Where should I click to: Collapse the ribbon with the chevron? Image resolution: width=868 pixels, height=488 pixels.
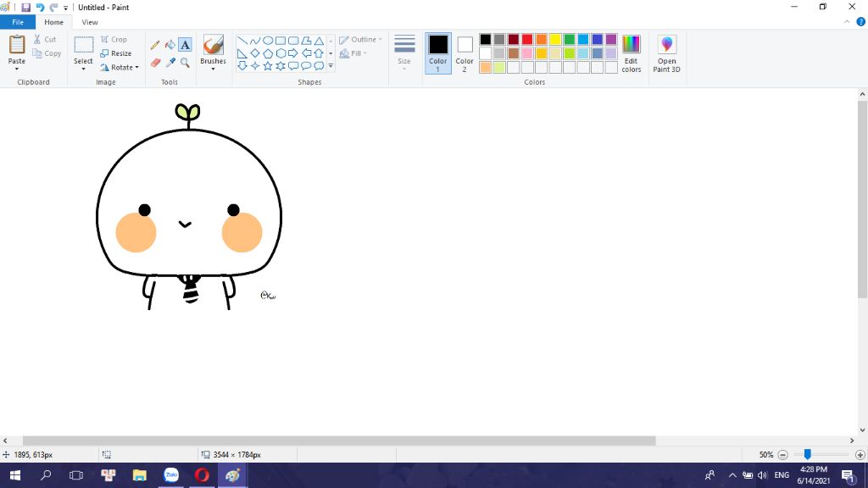[x=847, y=22]
